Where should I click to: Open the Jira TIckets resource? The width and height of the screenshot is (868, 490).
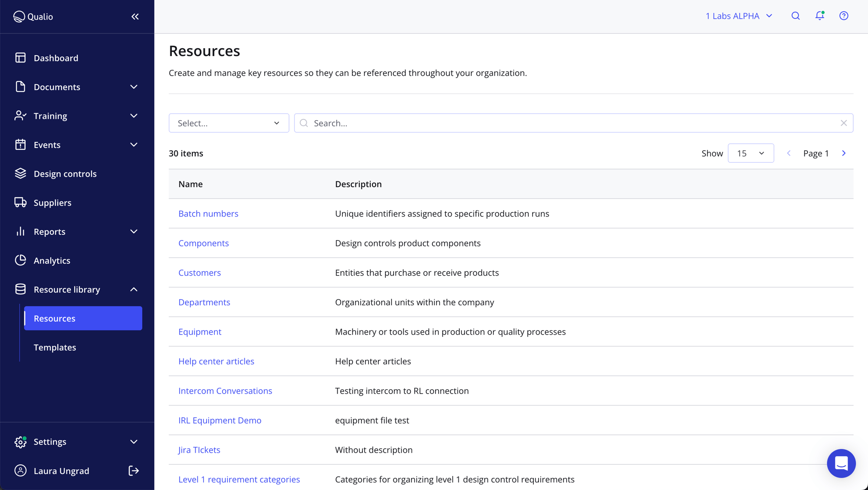click(x=199, y=450)
